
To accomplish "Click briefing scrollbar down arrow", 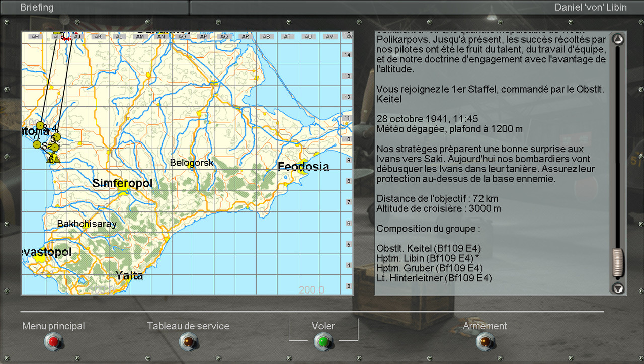I will [x=618, y=288].
